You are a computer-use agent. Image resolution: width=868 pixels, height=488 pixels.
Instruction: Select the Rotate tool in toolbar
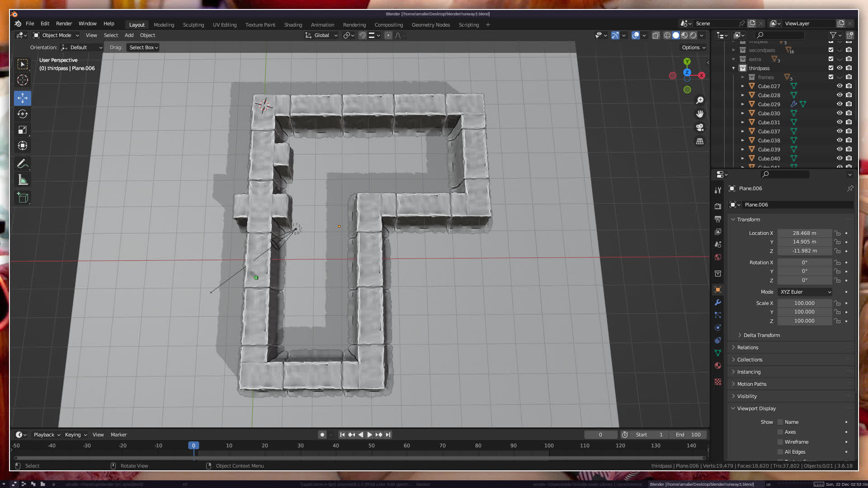click(23, 114)
